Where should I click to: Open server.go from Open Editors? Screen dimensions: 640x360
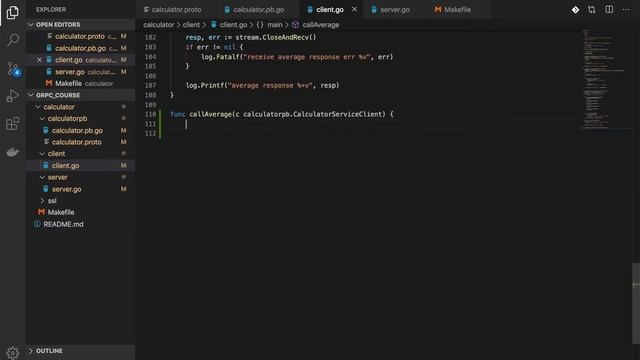click(x=80, y=72)
